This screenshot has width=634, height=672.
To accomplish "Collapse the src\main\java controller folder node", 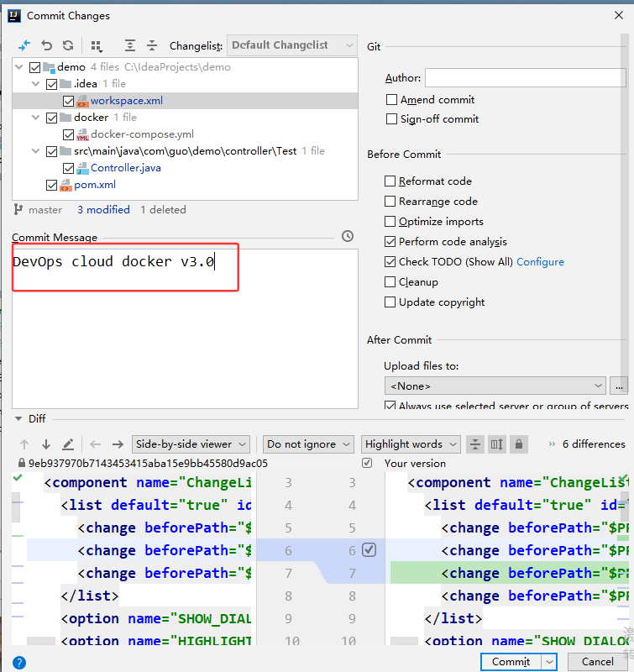I will coord(35,151).
